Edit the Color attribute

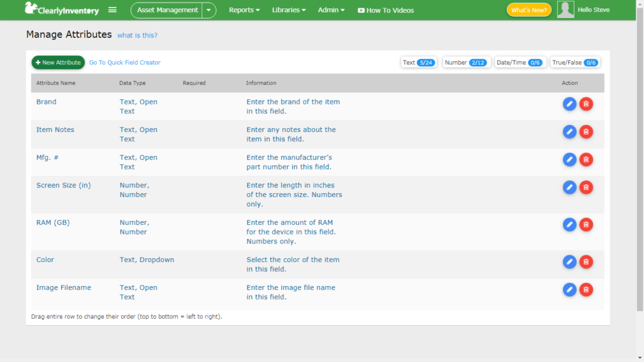(569, 262)
